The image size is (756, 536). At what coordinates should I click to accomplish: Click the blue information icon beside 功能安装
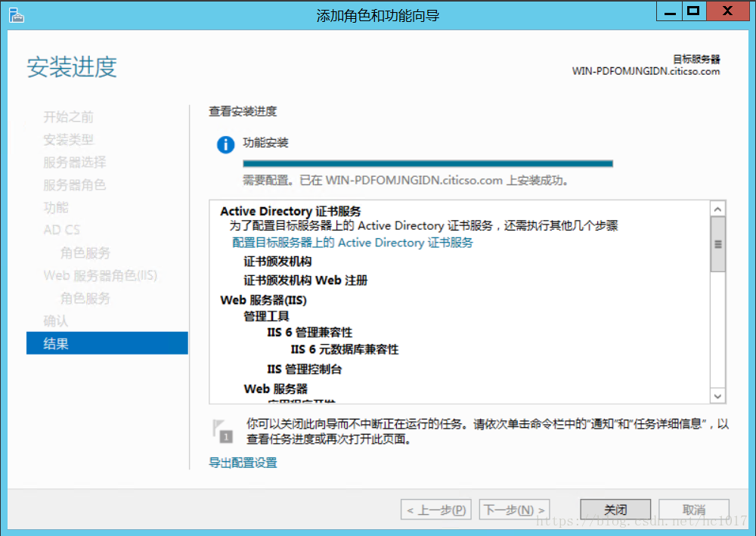click(x=225, y=144)
